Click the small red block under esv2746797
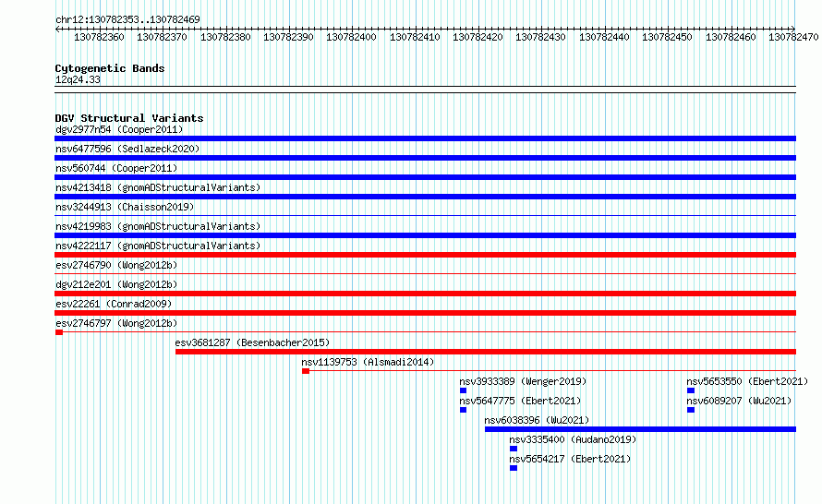The height and width of the screenshot is (504, 822). click(x=59, y=332)
